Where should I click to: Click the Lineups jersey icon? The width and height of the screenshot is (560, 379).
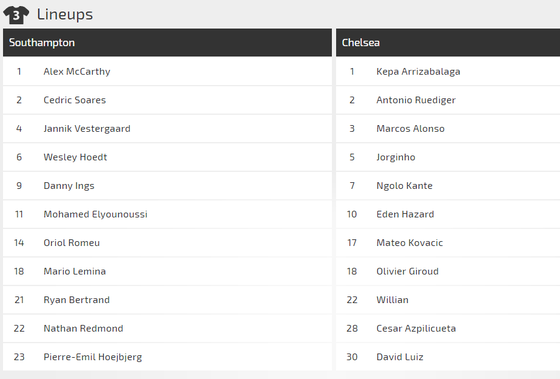coord(16,15)
